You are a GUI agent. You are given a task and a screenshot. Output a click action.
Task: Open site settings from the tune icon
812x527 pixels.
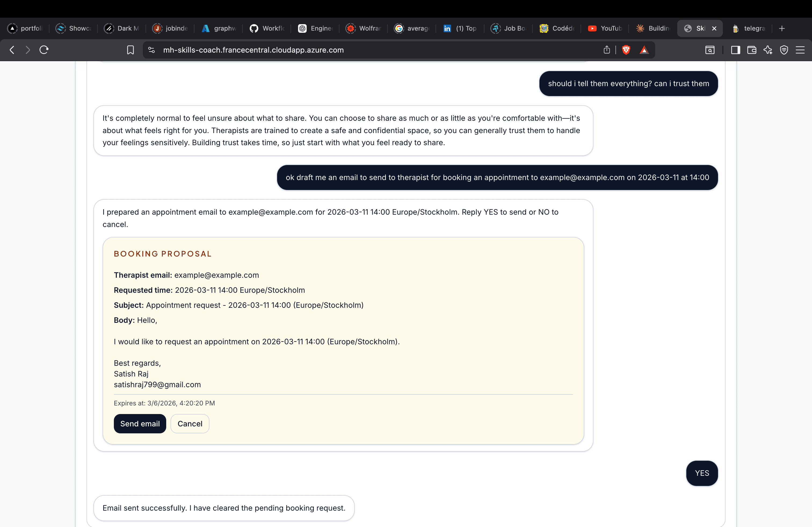click(151, 50)
